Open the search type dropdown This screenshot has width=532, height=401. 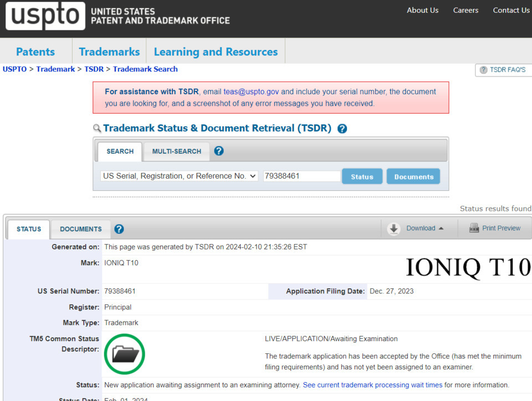pos(180,176)
